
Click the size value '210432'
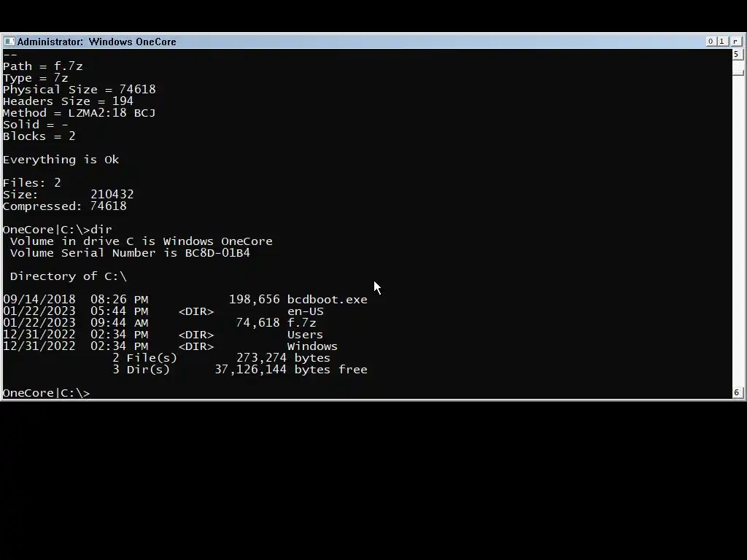point(112,194)
